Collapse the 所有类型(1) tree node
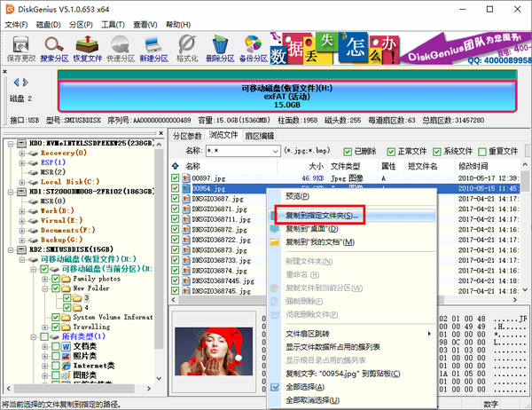This screenshot has height=410, width=532. pos(34,337)
